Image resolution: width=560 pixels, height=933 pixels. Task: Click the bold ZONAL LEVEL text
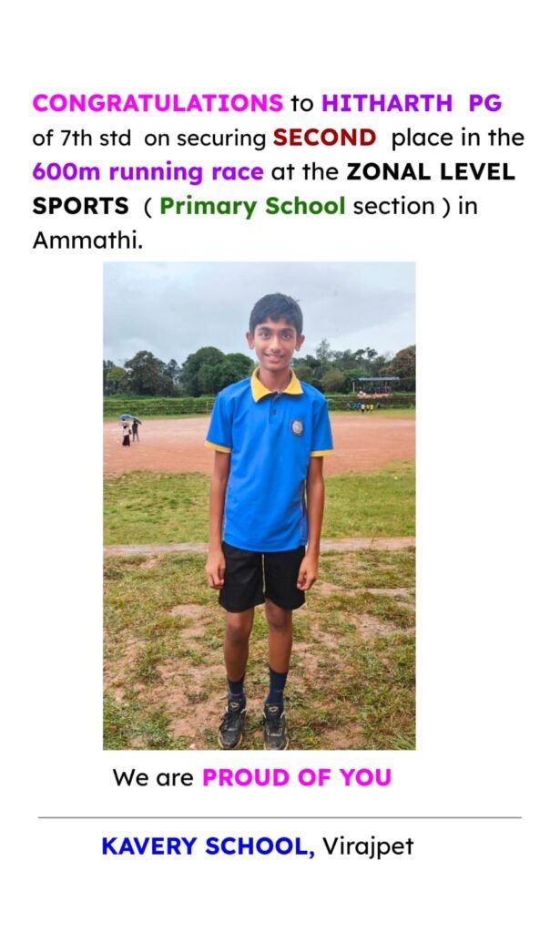(431, 172)
